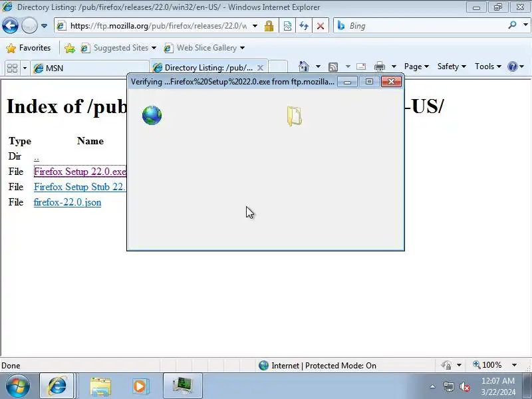532x399 pixels.
Task: Click the Home icon in command bar
Action: coord(304,66)
